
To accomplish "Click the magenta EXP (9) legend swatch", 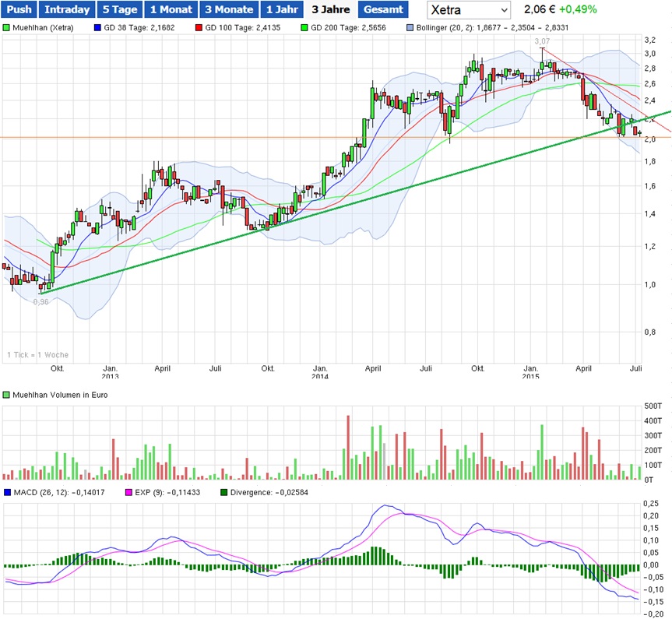I will click(x=130, y=492).
